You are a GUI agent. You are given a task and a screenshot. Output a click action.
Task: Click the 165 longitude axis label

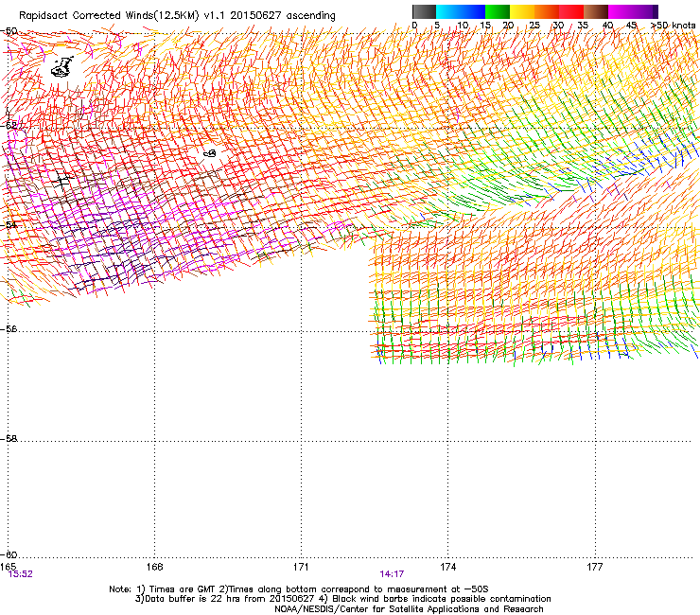pyautogui.click(x=8, y=567)
